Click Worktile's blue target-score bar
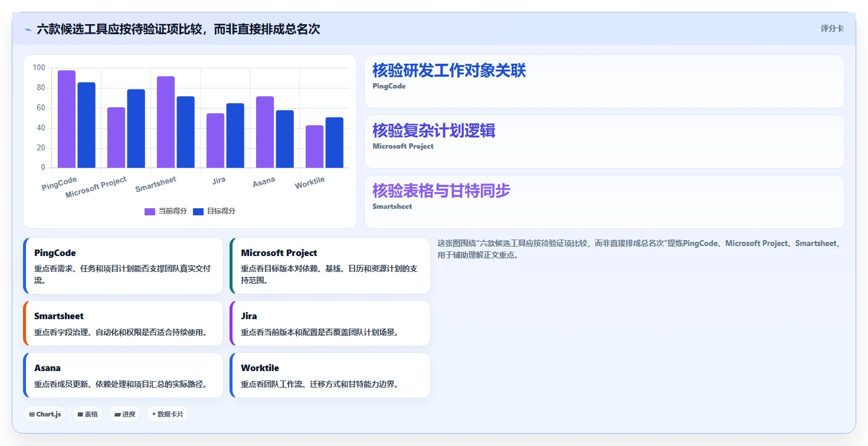 (x=334, y=143)
